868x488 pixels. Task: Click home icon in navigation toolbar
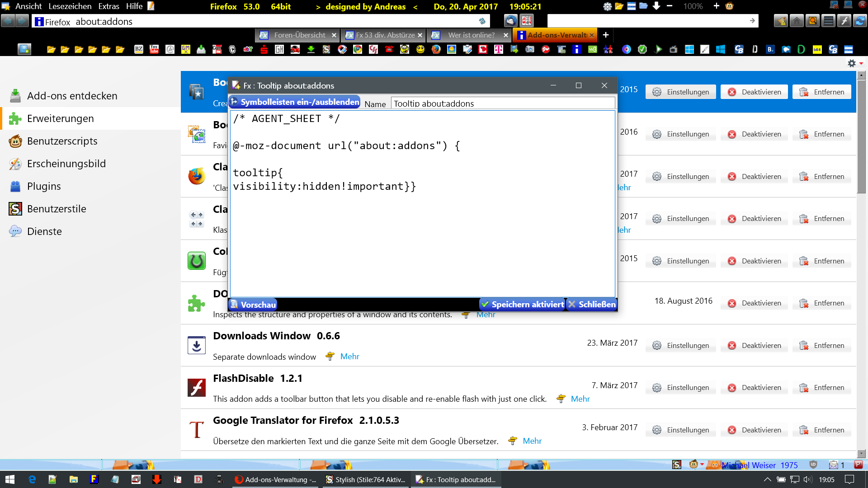(x=797, y=21)
